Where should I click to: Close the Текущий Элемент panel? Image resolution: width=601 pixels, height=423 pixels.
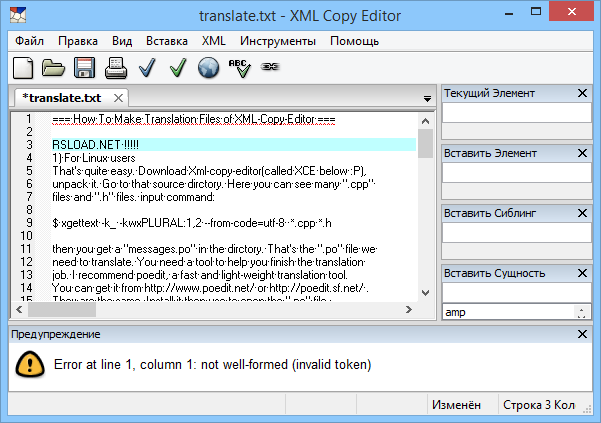coord(582,93)
